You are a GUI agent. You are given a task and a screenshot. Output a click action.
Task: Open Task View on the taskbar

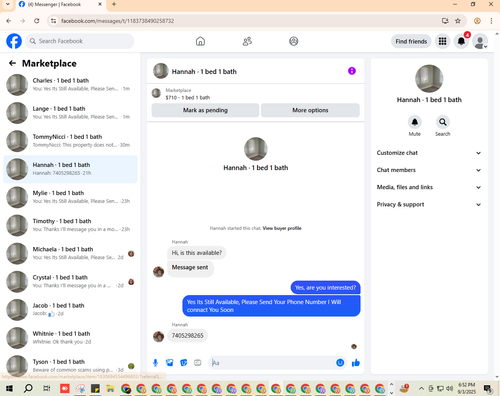click(x=47, y=388)
